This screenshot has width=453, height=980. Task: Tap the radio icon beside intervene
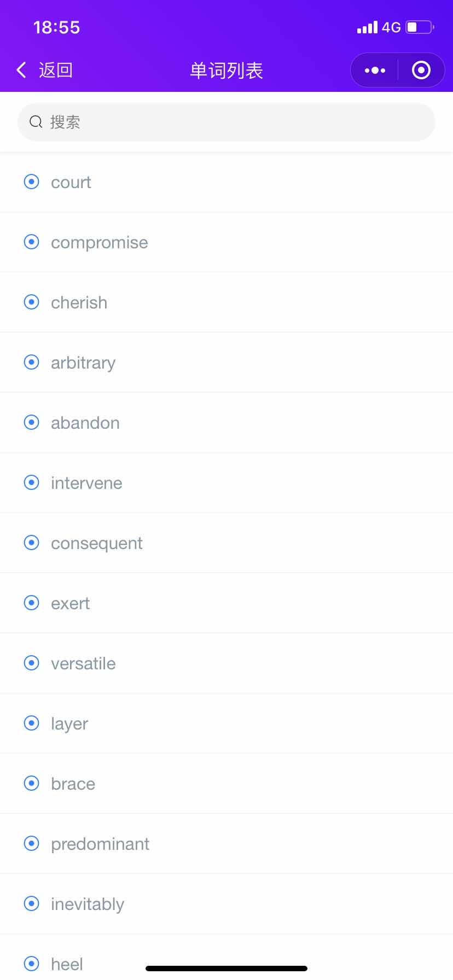pos(32,482)
